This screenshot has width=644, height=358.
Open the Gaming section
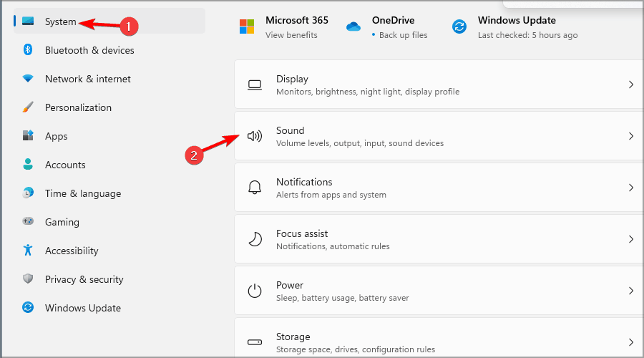(x=62, y=222)
